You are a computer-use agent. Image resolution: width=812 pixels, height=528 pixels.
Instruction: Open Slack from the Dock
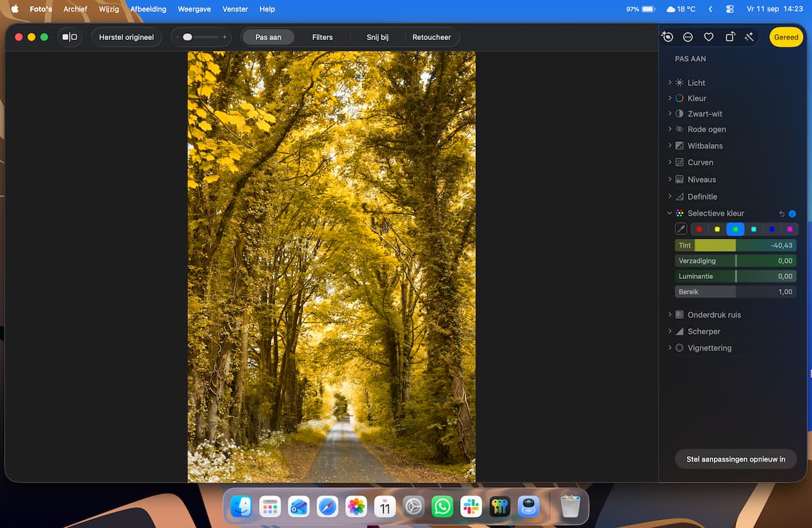(471, 506)
